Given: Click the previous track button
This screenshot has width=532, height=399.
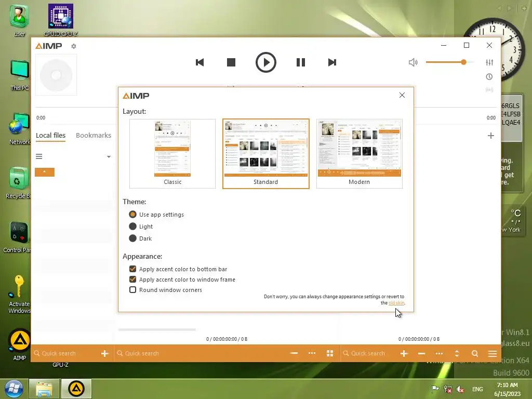Looking at the screenshot, I should [199, 62].
